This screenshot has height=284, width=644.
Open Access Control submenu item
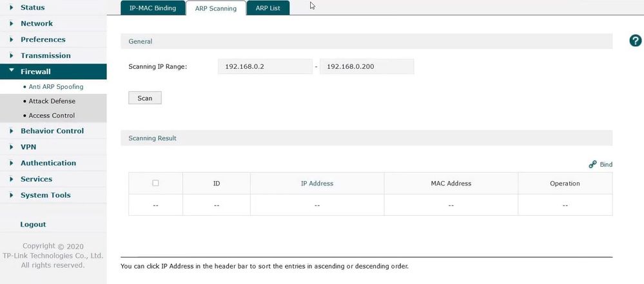[x=52, y=115]
